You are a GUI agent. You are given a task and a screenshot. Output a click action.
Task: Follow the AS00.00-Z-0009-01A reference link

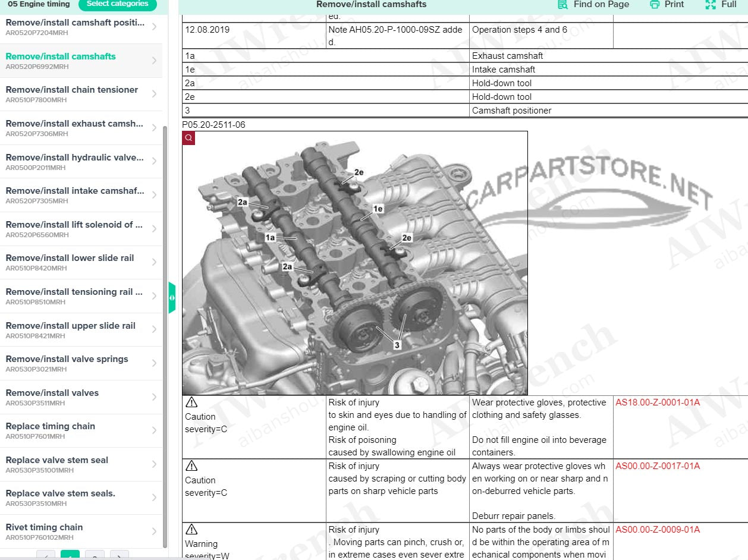tap(658, 530)
